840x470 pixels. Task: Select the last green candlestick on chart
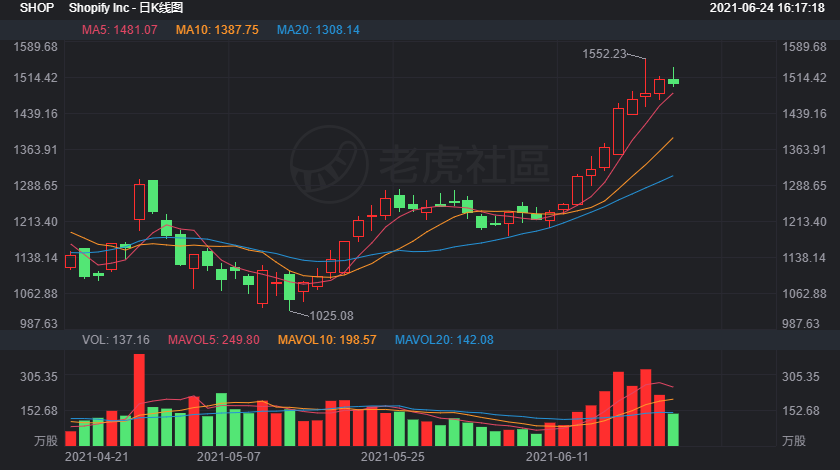673,77
